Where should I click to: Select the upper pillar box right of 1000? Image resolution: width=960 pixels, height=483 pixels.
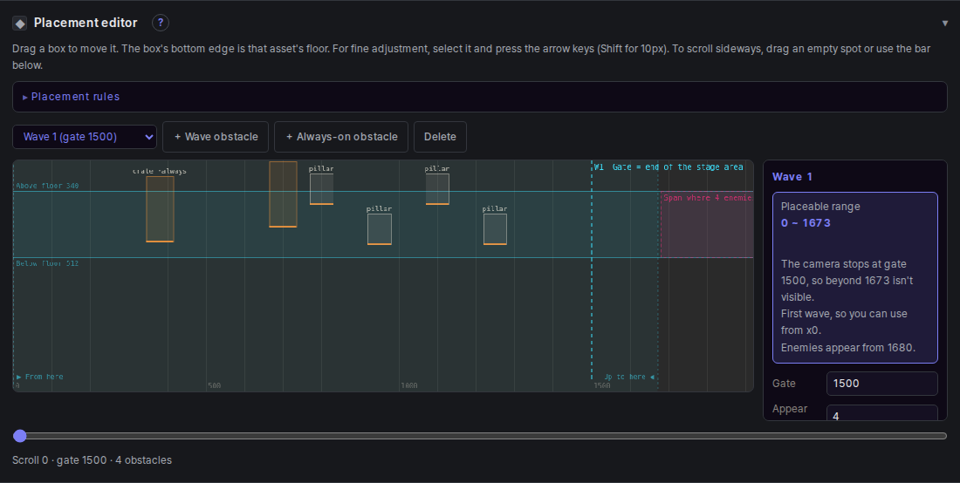click(x=437, y=189)
